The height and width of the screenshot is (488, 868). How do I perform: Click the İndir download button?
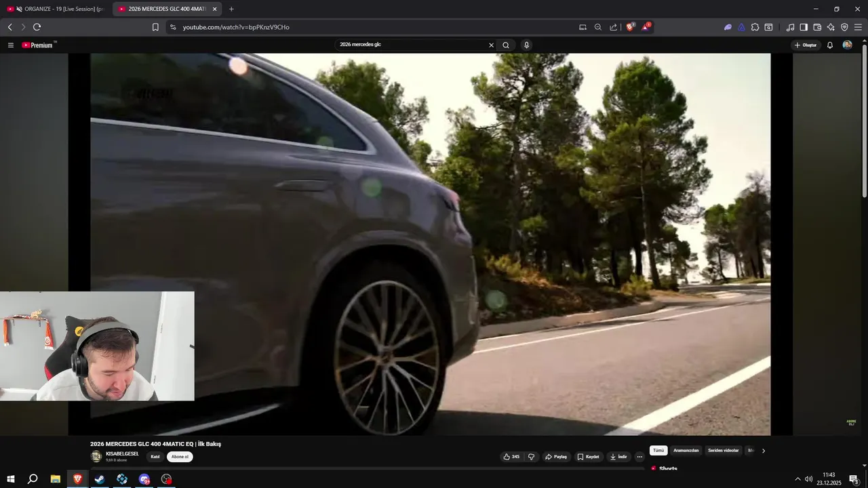click(618, 457)
